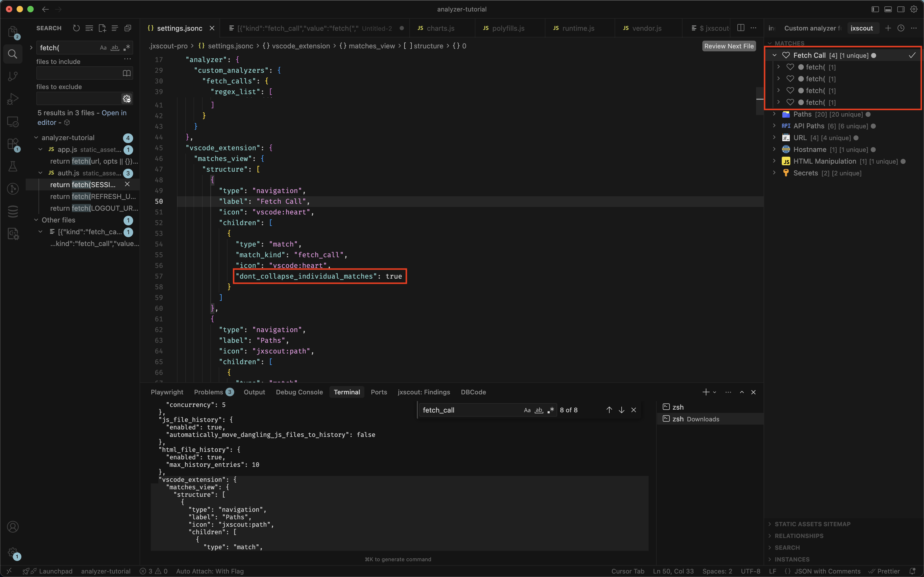Go to next terminal find match
Screen dimensions: 924x577
tap(621, 410)
